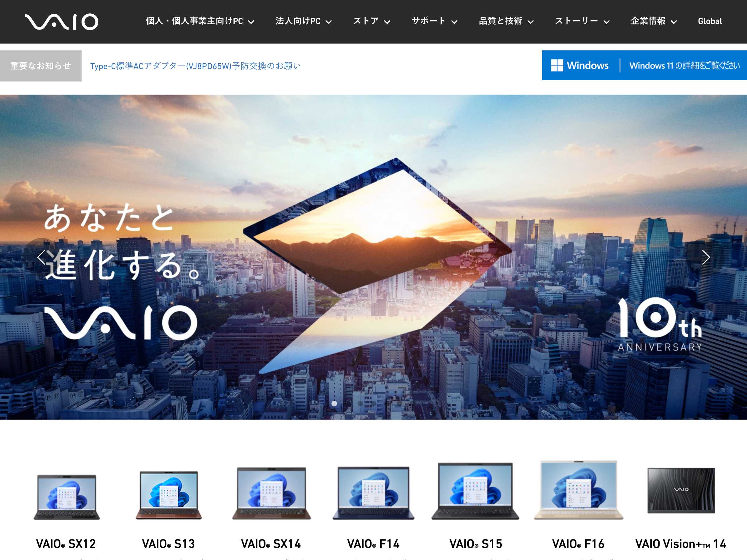Image resolution: width=747 pixels, height=560 pixels.
Task: Open the VAIO SX12 laptop image
Action: 67,497
